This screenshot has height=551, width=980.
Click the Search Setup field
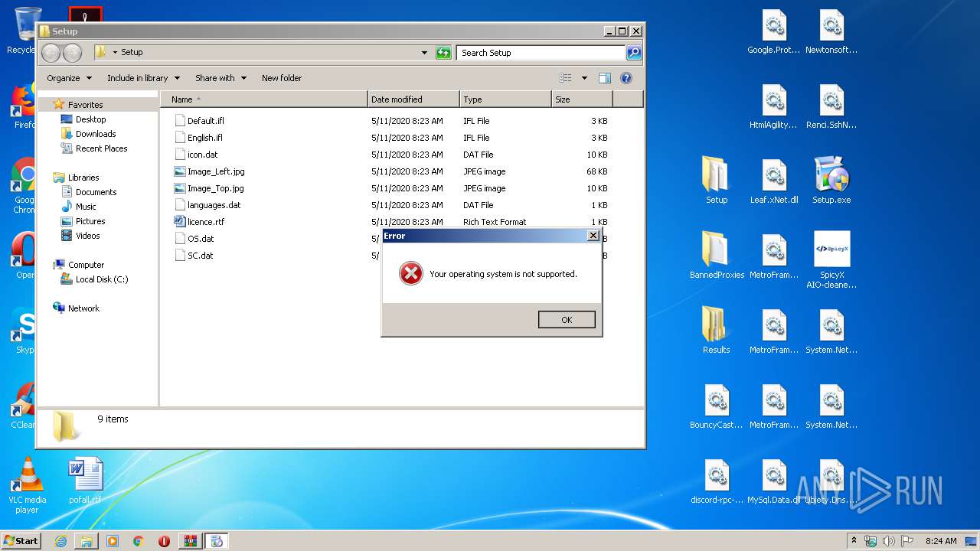541,53
